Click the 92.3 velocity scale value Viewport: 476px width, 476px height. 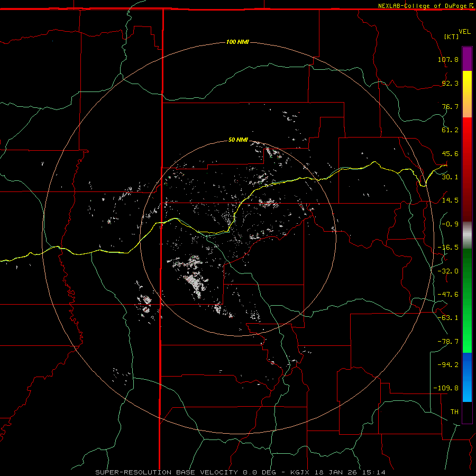pyautogui.click(x=450, y=83)
